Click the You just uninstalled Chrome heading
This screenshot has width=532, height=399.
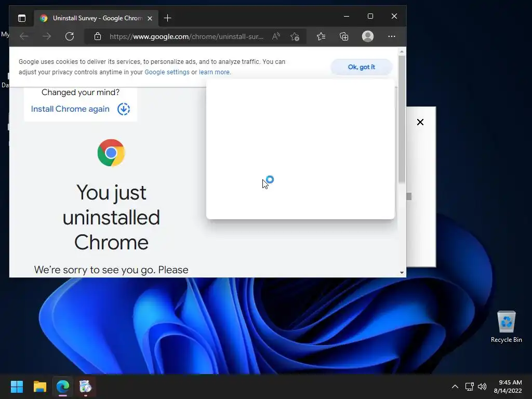[x=111, y=218]
